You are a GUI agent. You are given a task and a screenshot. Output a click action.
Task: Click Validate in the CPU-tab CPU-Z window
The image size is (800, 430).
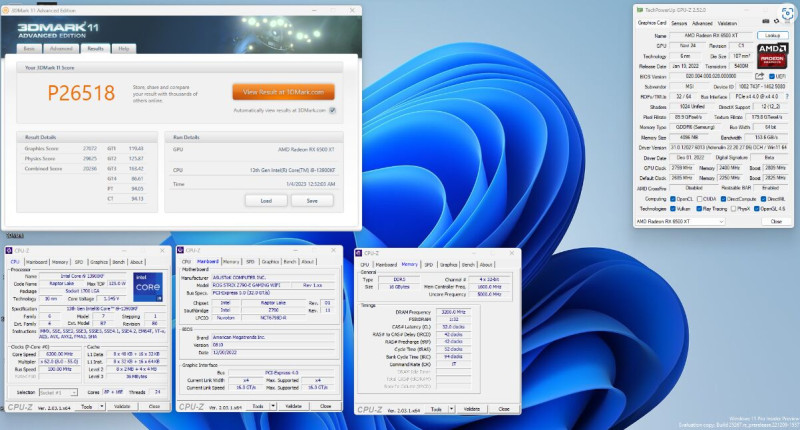click(122, 407)
